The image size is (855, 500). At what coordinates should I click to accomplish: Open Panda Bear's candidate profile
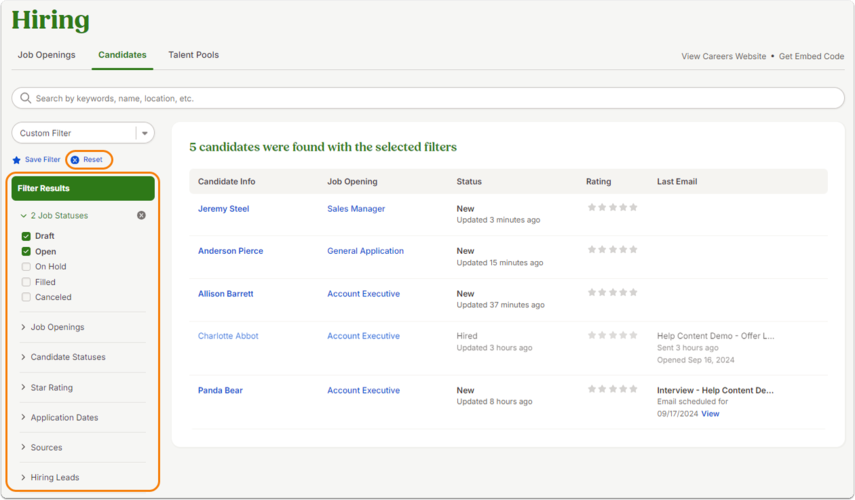pos(220,390)
